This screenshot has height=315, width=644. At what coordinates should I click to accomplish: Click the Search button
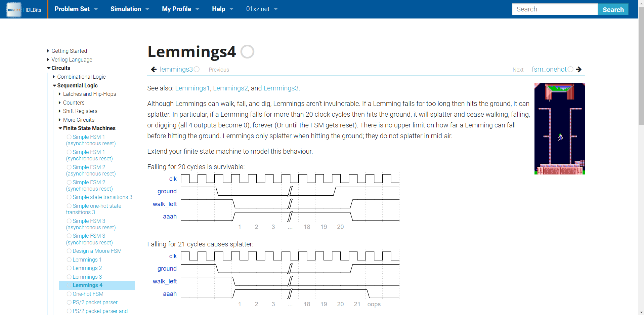tap(613, 9)
